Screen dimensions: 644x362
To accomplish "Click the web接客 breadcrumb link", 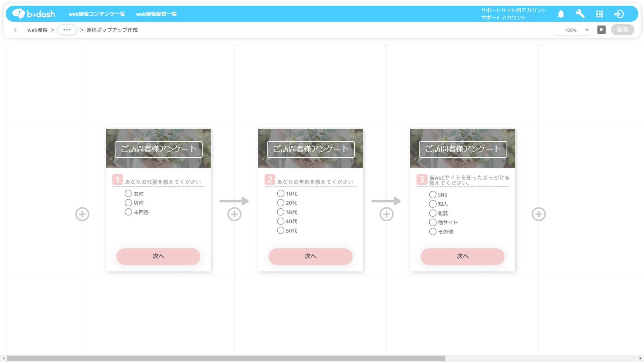I will pos(37,30).
